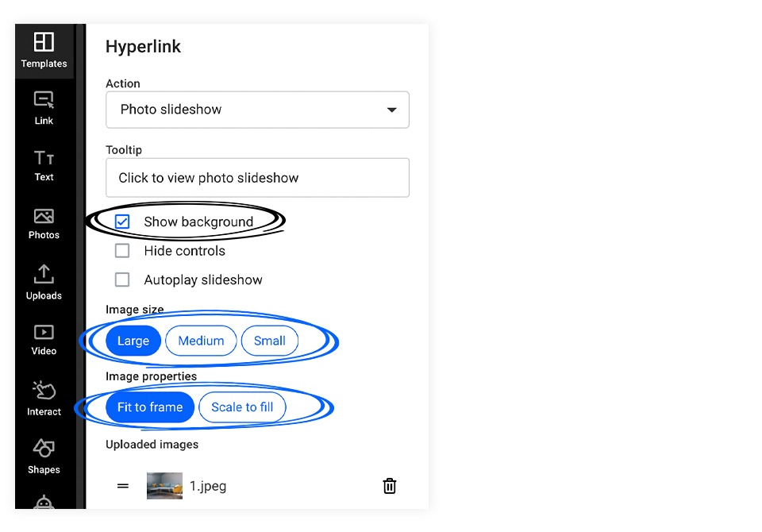Open the Photos sidebar panel

(44, 224)
